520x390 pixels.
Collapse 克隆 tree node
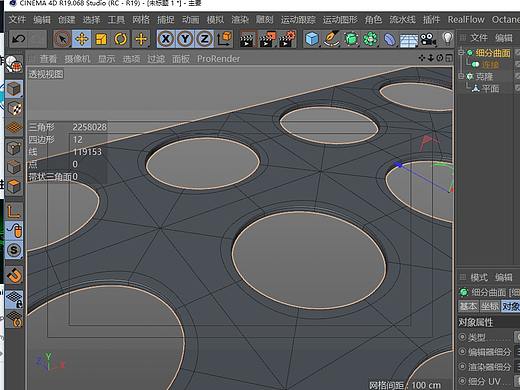click(461, 76)
